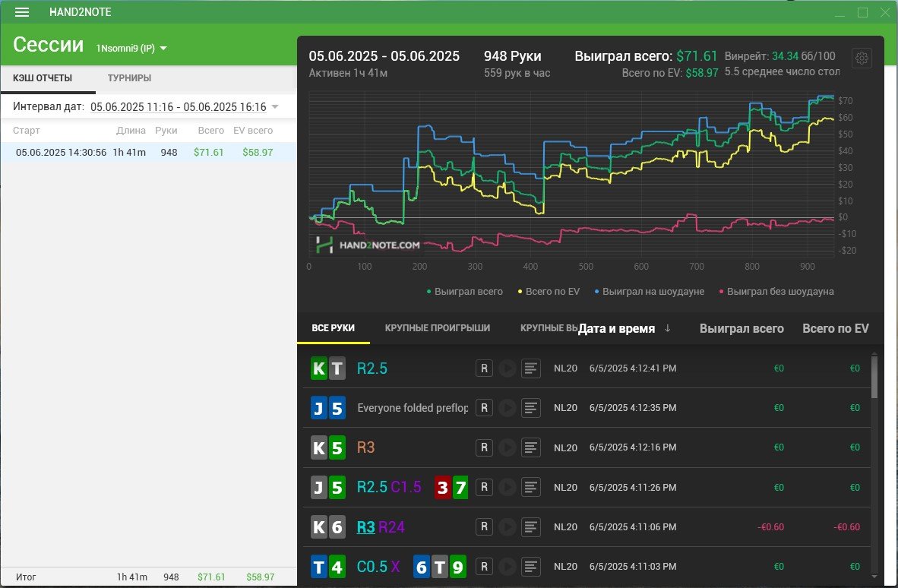898x588 pixels.
Task: Click 'Итог' totals row label
Action: tap(26, 577)
